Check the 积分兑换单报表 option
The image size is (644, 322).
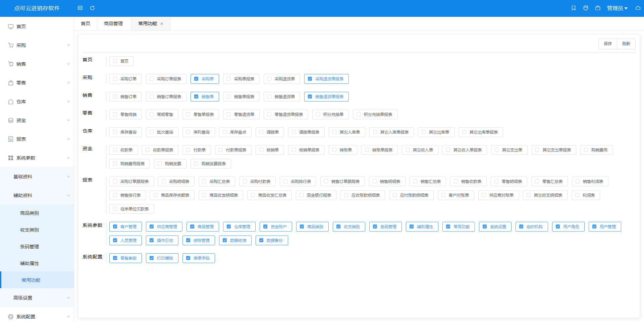click(x=375, y=114)
